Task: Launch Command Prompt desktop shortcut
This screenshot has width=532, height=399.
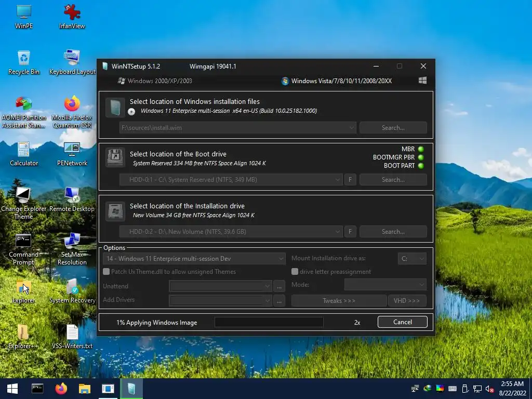Action: point(24,249)
